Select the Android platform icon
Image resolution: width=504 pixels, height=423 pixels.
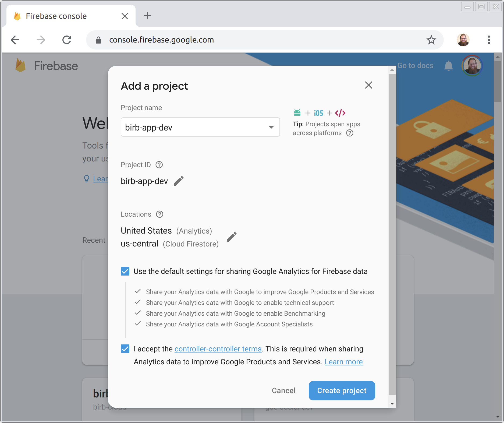pos(297,113)
